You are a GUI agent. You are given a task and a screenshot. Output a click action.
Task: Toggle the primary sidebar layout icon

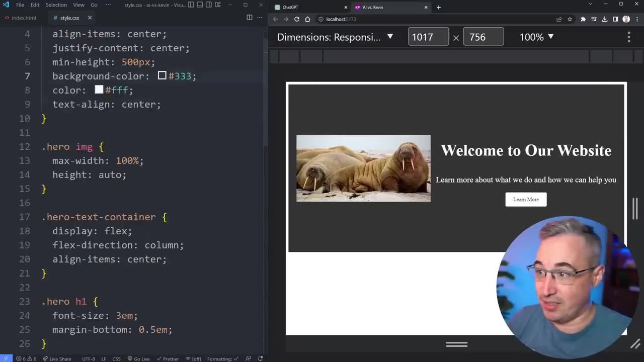tap(191, 5)
